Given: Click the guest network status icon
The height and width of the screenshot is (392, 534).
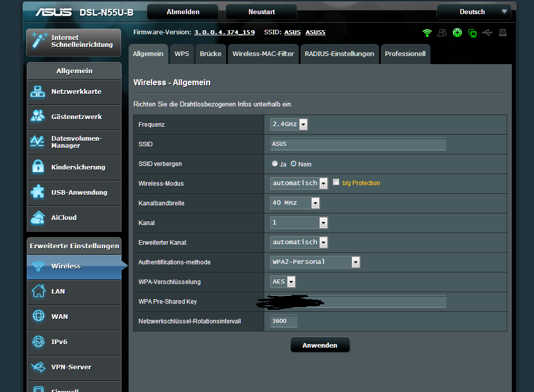Looking at the screenshot, I should click(442, 33).
